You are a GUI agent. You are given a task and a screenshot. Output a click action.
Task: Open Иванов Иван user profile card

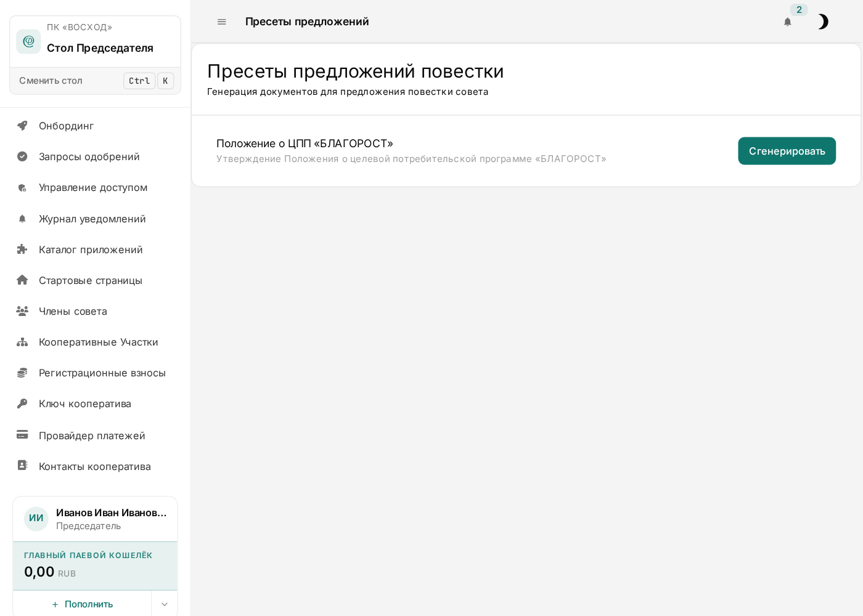pyautogui.click(x=95, y=519)
